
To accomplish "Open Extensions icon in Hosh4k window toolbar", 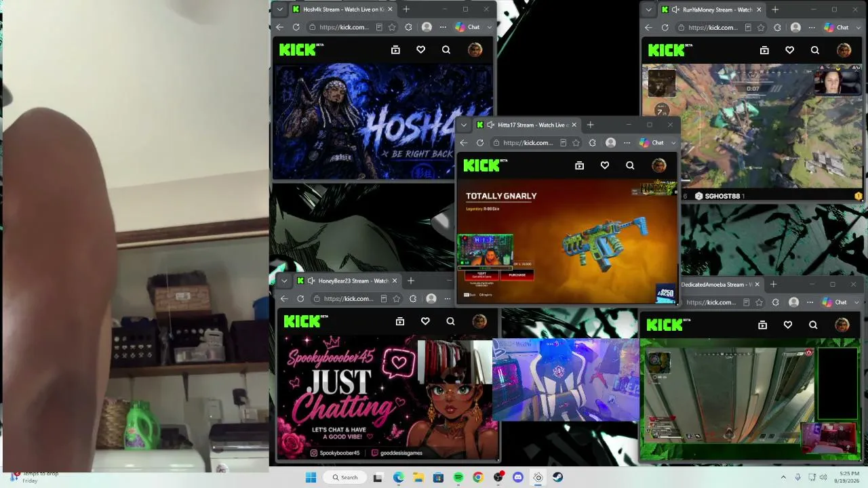I will click(x=408, y=27).
